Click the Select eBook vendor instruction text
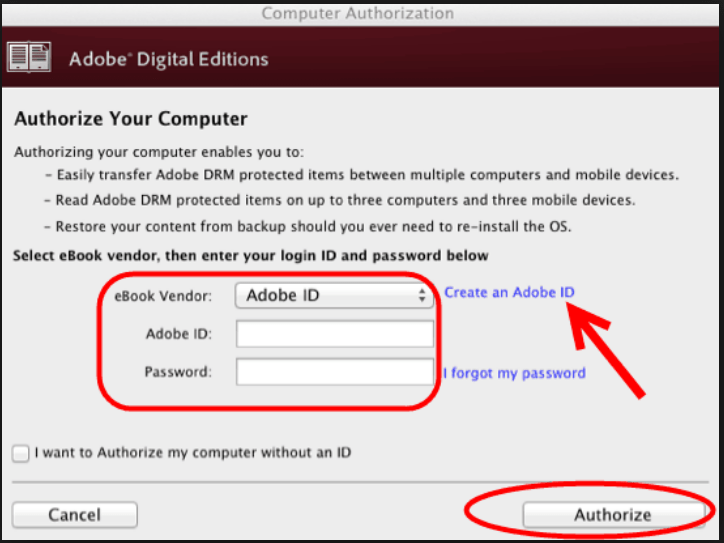The width and height of the screenshot is (724, 543). click(x=251, y=256)
